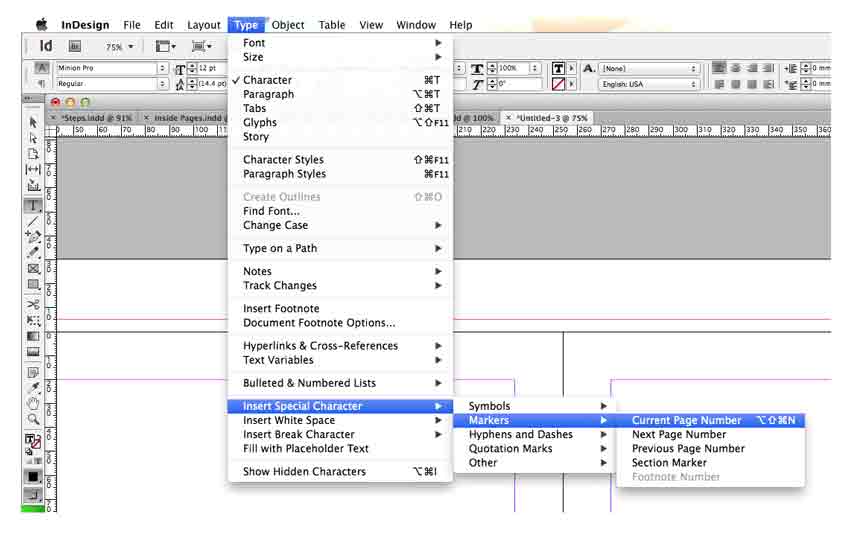
Task: Open the Regular font style dropdown
Action: point(162,84)
